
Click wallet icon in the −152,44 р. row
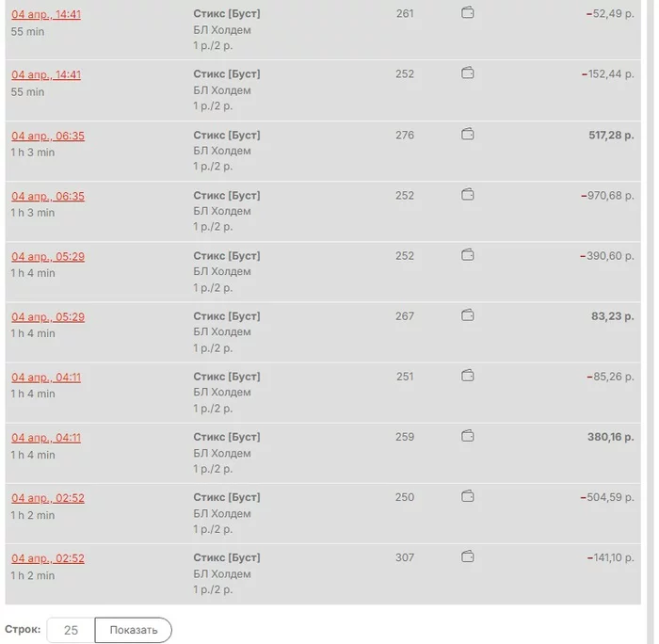468,73
